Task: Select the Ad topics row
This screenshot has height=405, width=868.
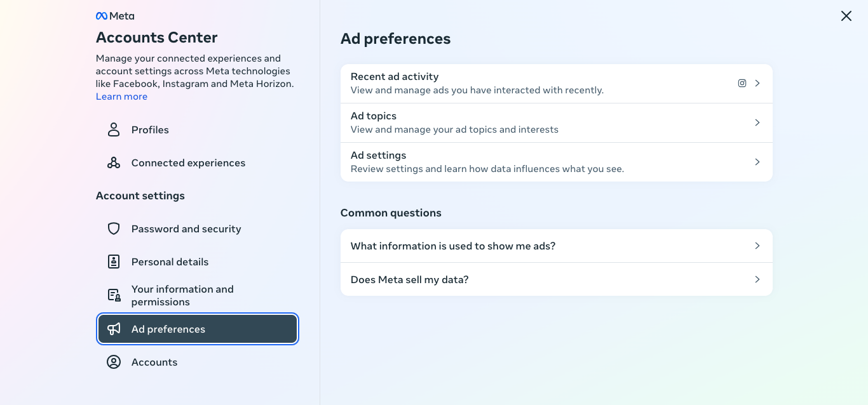Action: tap(556, 122)
